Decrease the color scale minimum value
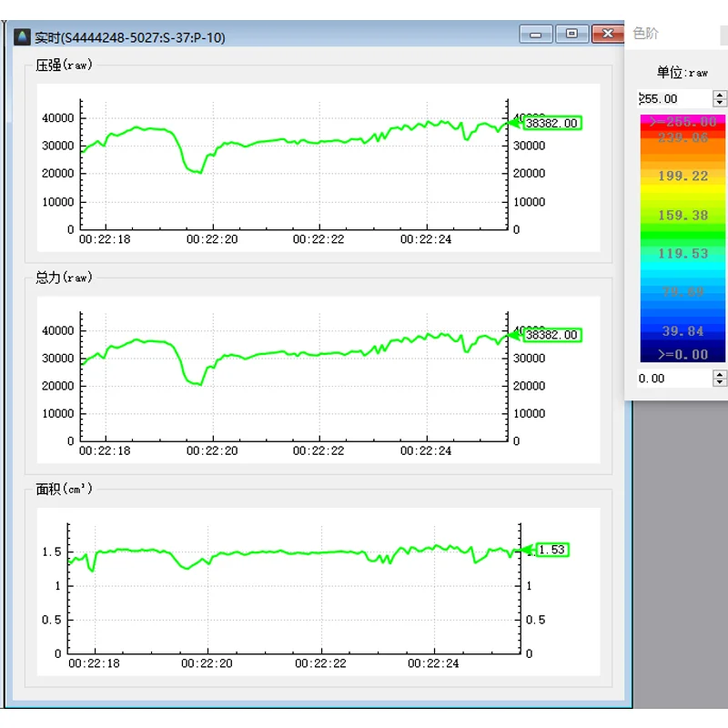728x728 pixels. click(720, 382)
